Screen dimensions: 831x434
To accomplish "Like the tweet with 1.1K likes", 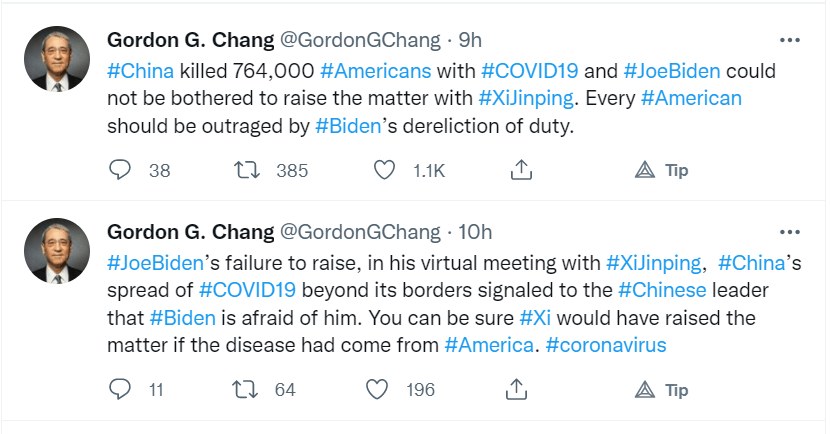I will (384, 171).
